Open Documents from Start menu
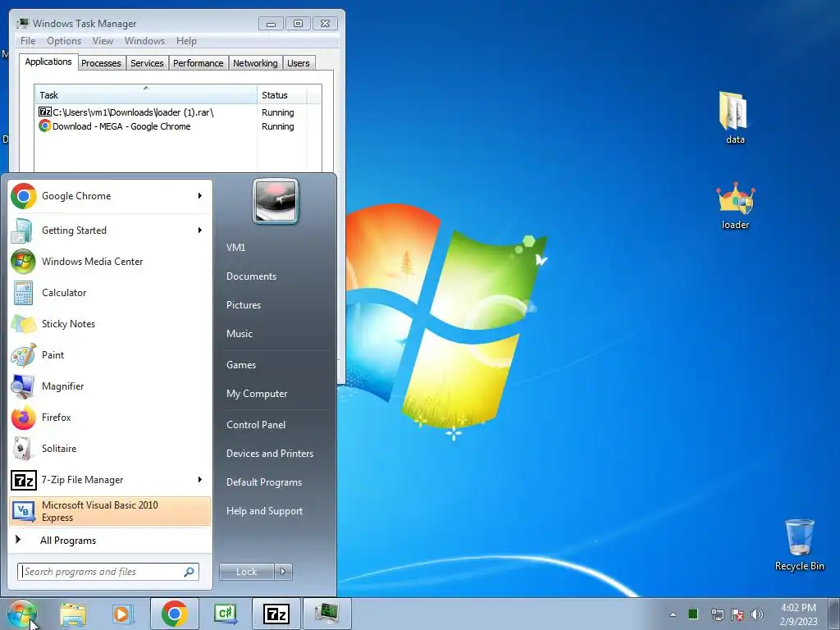This screenshot has width=840, height=630. point(251,276)
